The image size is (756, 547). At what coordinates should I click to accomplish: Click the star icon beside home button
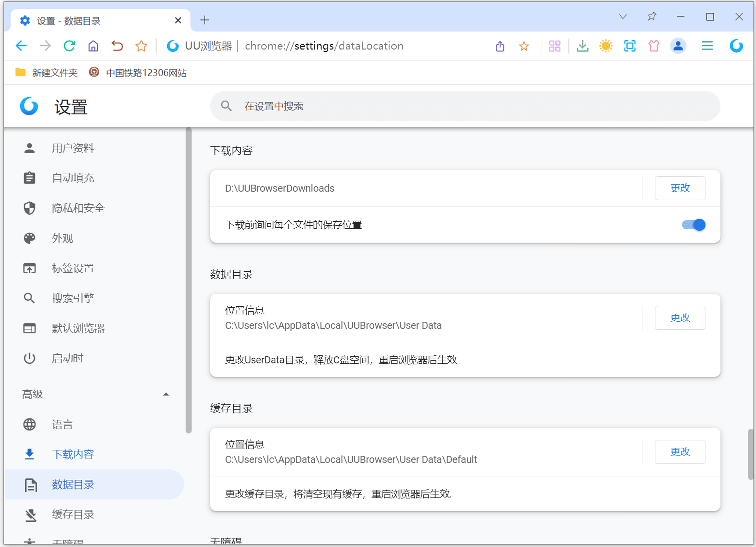click(x=141, y=46)
